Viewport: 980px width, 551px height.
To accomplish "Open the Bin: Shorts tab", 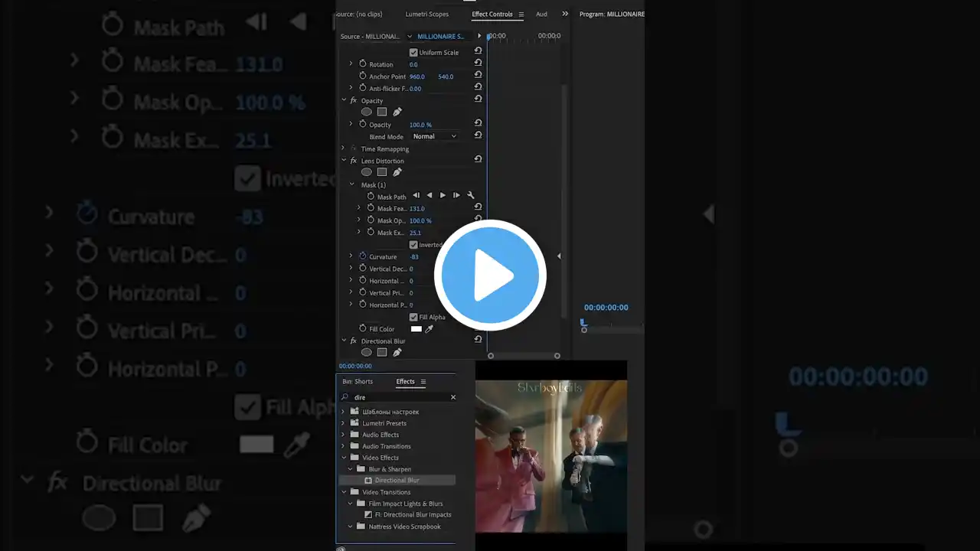I will point(358,382).
